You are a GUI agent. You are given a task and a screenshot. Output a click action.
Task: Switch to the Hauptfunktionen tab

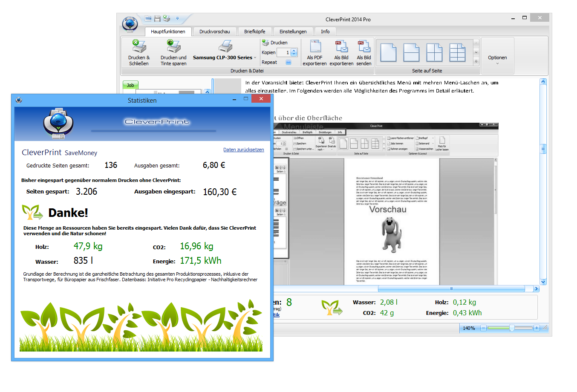(x=168, y=32)
